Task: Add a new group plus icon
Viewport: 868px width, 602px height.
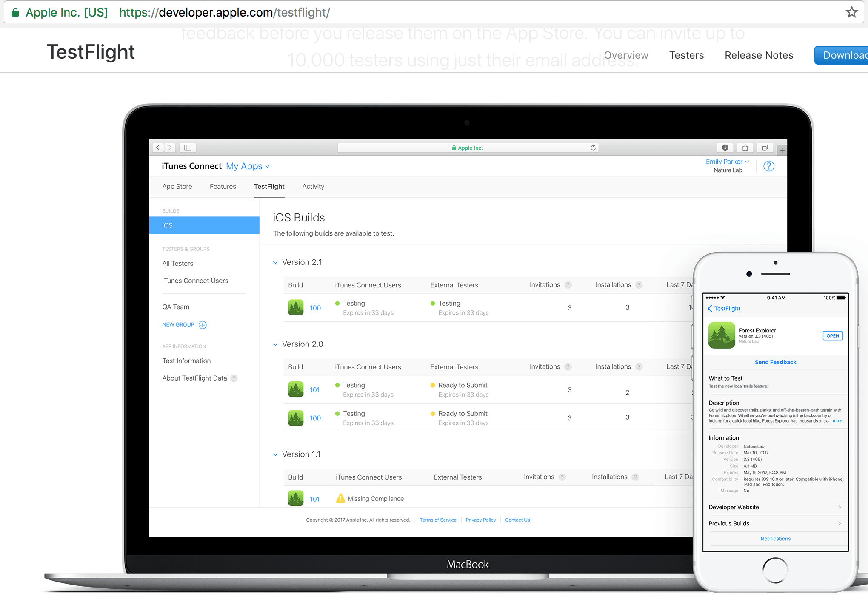Action: tap(203, 325)
